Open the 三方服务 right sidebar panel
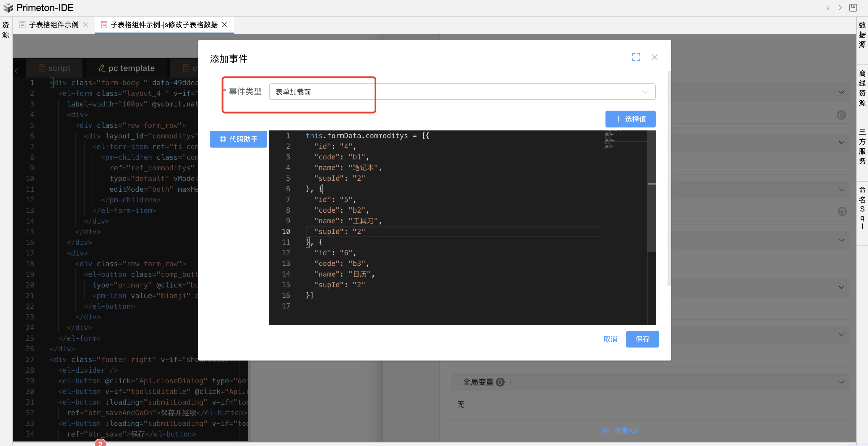This screenshot has height=446, width=868. pyautogui.click(x=862, y=147)
